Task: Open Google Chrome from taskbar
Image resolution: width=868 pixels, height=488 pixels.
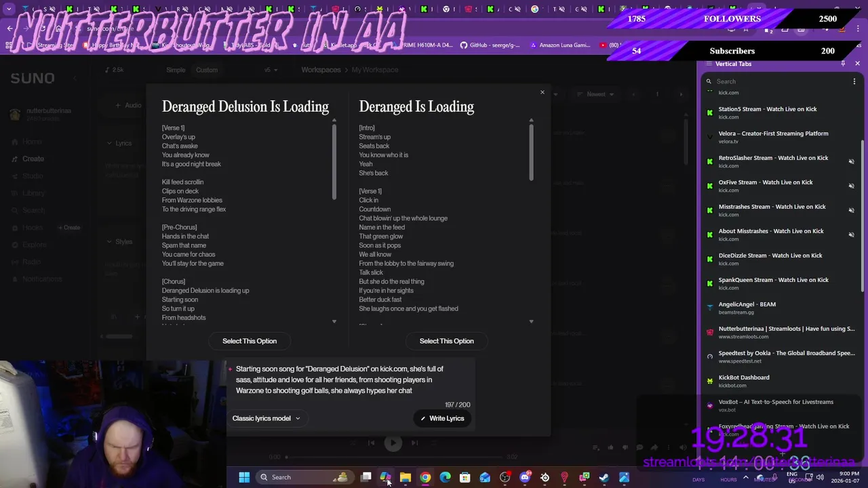Action: tap(425, 477)
